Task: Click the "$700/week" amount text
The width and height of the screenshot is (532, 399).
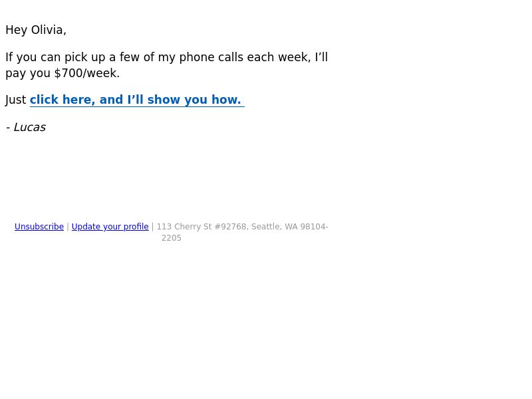Action: point(87,73)
